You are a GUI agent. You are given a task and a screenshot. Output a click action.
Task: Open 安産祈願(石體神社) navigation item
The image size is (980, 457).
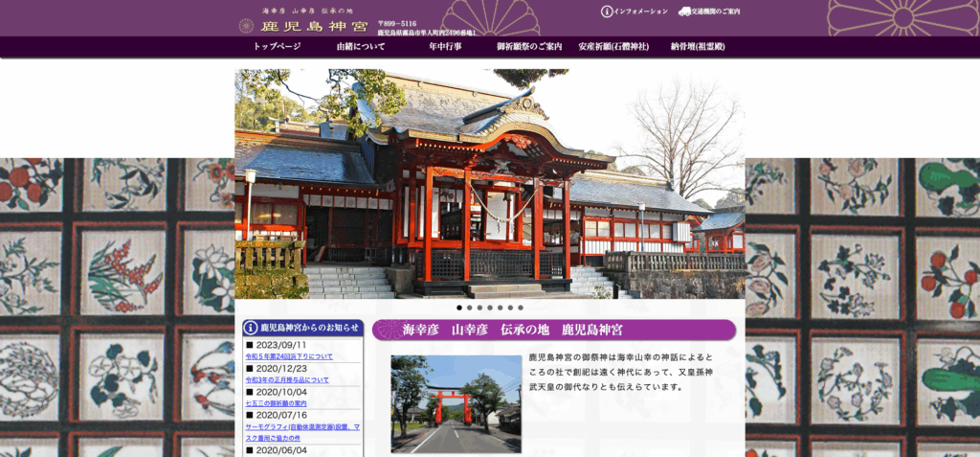(613, 46)
